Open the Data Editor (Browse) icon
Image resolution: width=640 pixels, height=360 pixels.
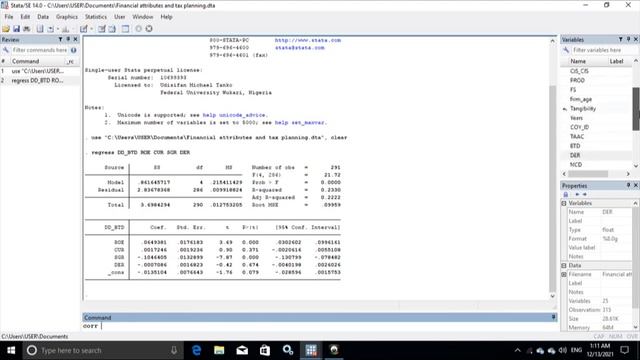point(112,29)
